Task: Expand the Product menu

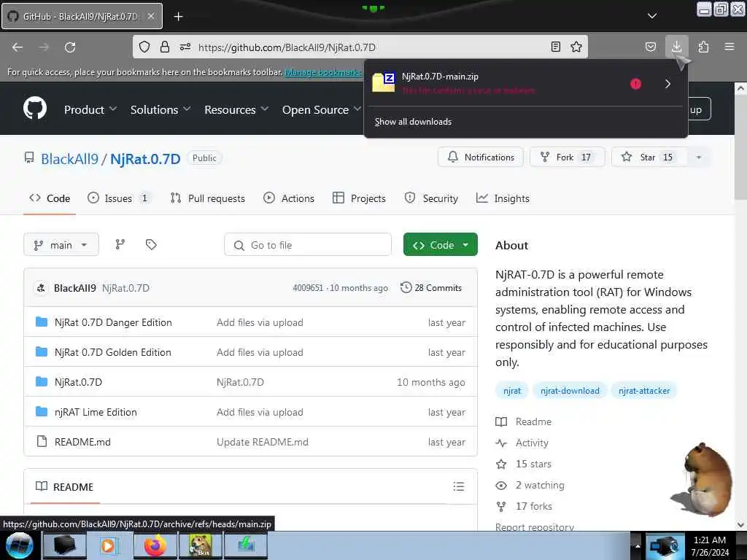Action: pos(90,109)
